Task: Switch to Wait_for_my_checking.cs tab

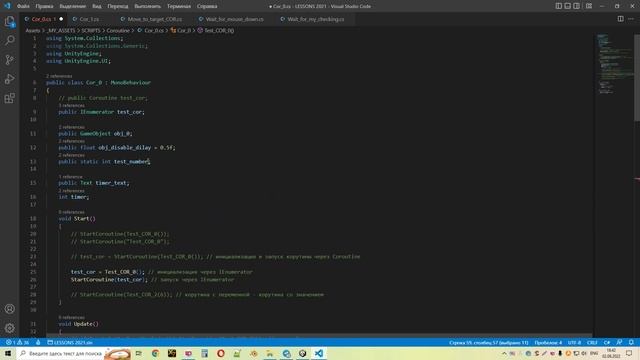Action: [316, 19]
